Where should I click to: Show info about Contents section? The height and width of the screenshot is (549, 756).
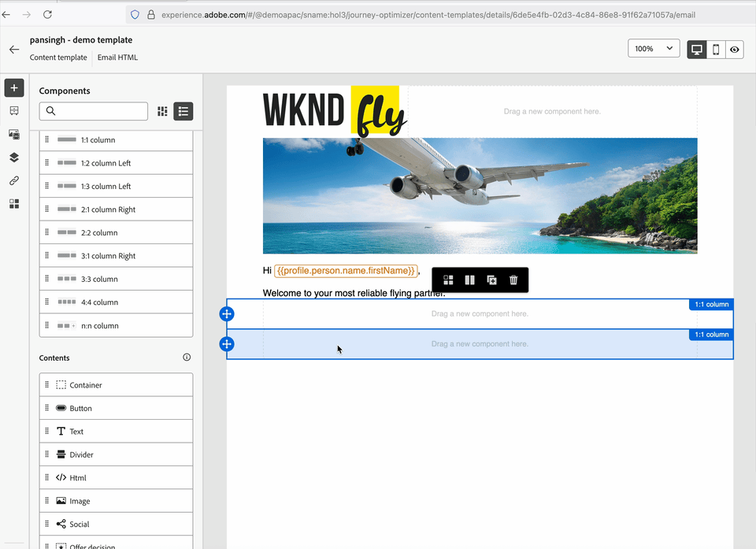(x=187, y=357)
